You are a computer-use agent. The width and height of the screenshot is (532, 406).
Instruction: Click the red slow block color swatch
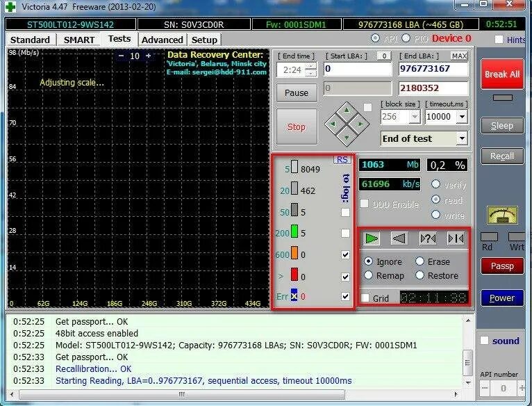[x=294, y=275]
